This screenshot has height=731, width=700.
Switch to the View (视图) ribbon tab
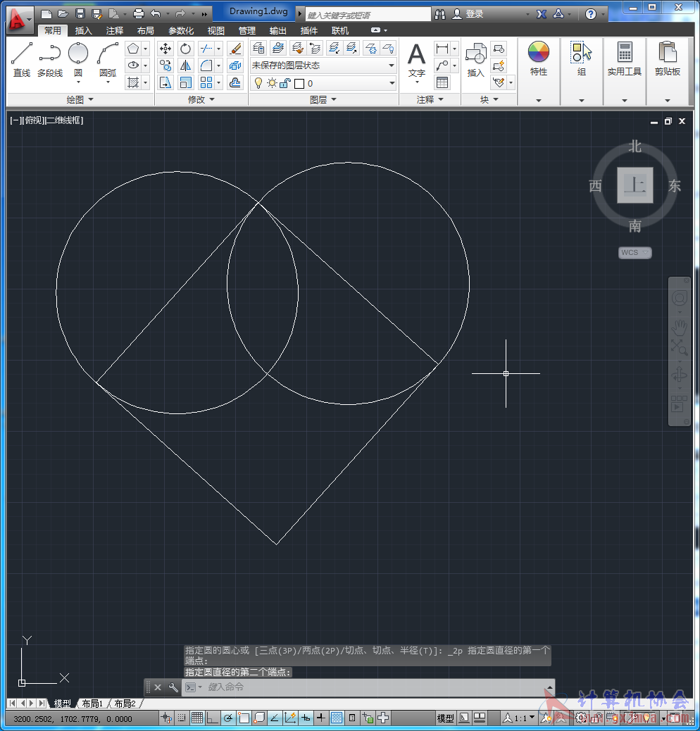tap(215, 31)
